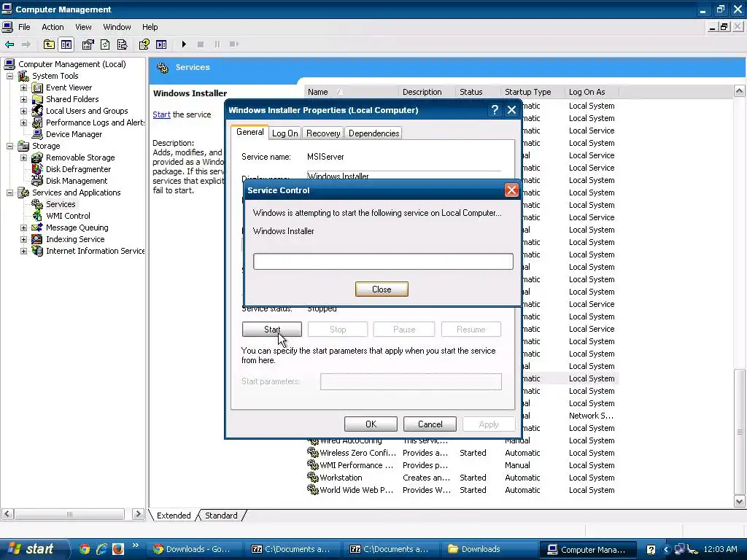
Task: Open the Help menu
Action: tap(150, 27)
